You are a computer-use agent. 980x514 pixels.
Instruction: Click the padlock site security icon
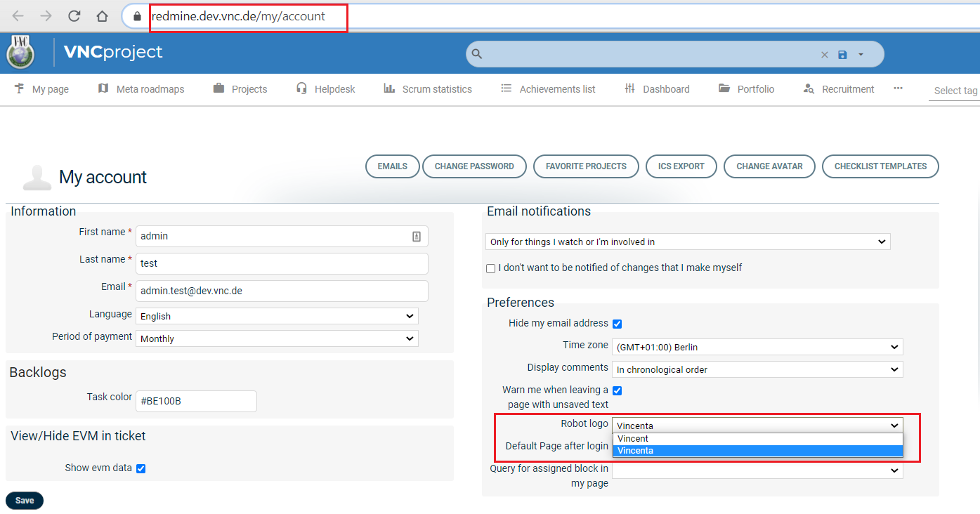click(138, 16)
